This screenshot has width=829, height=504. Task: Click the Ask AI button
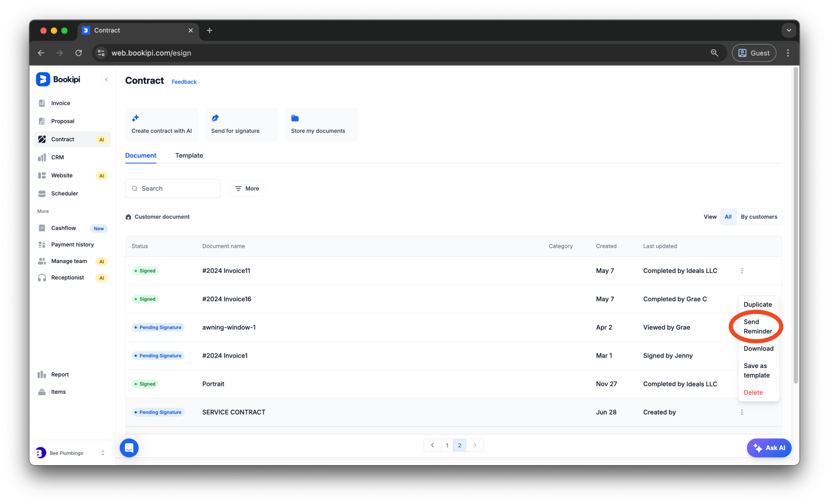(769, 448)
